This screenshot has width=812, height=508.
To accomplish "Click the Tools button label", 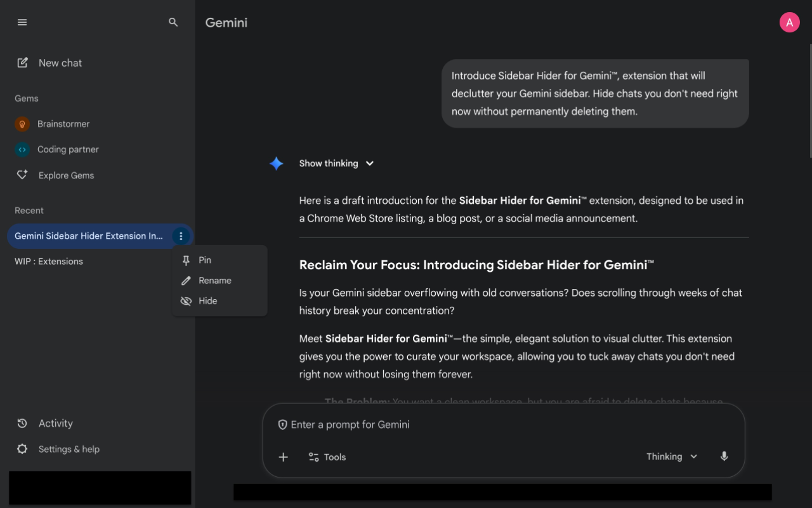I will 335,457.
